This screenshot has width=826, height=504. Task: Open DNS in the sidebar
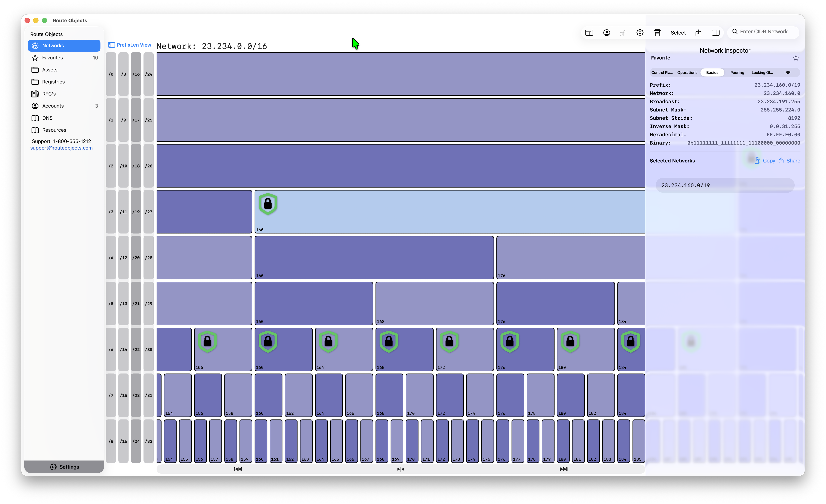coord(64,118)
